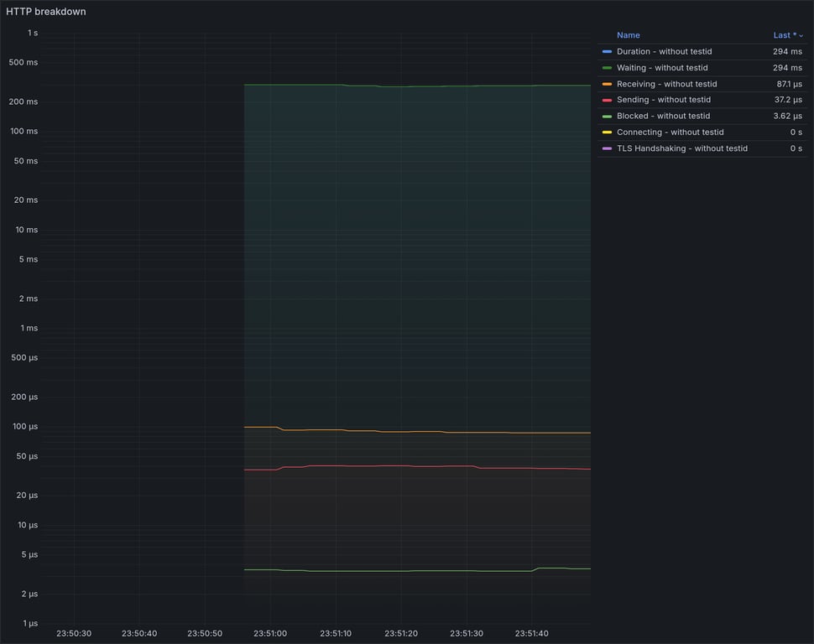Screen dimensions: 814x644
Task: Toggle Waiting - without testid series
Action: (662, 67)
